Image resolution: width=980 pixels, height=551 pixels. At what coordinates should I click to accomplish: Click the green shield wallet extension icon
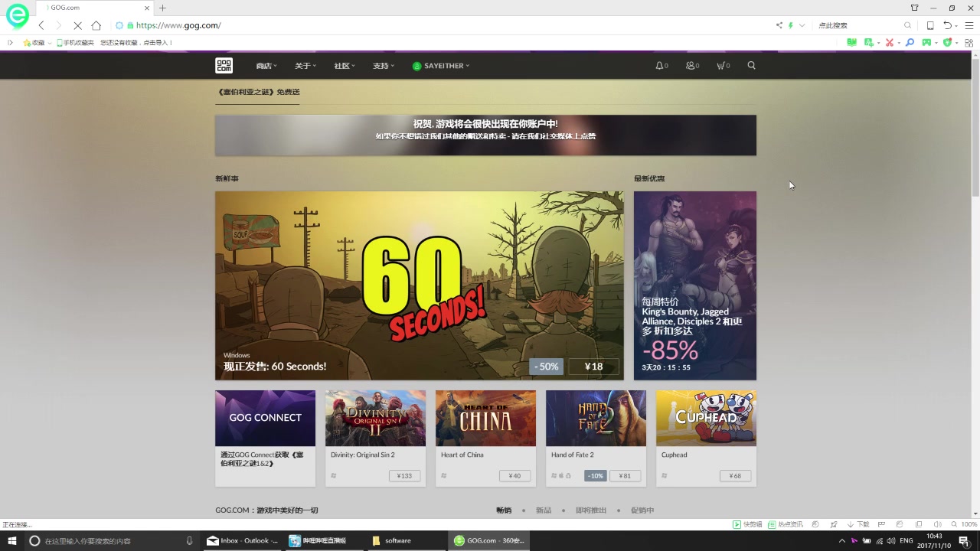click(x=947, y=43)
